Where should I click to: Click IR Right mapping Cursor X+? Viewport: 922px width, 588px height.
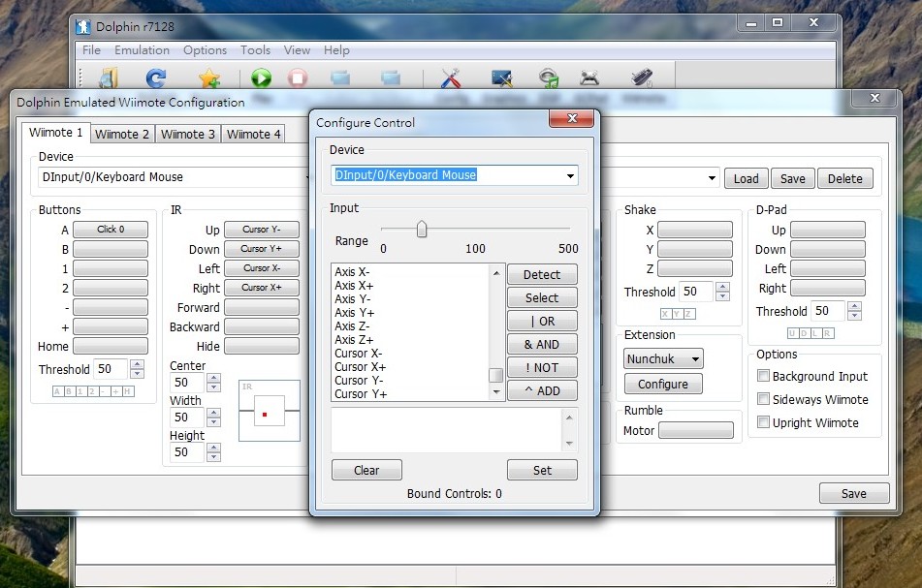[x=261, y=288]
